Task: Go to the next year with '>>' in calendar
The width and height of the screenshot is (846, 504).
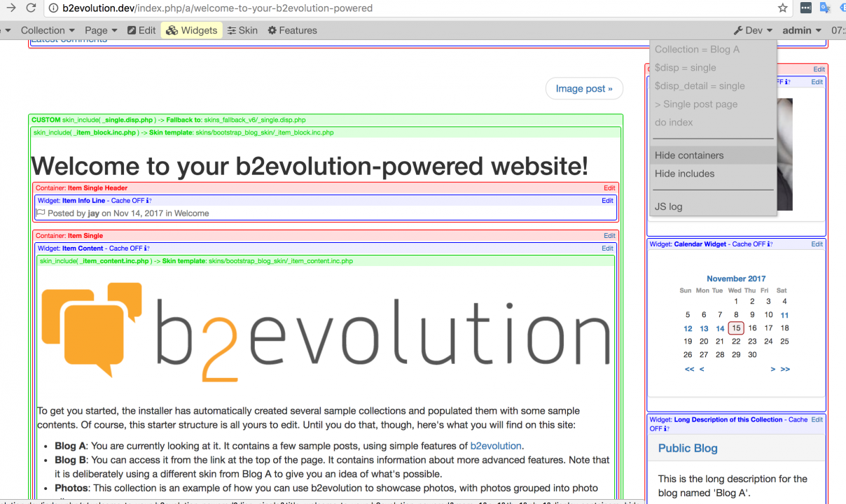Action: 785,369
